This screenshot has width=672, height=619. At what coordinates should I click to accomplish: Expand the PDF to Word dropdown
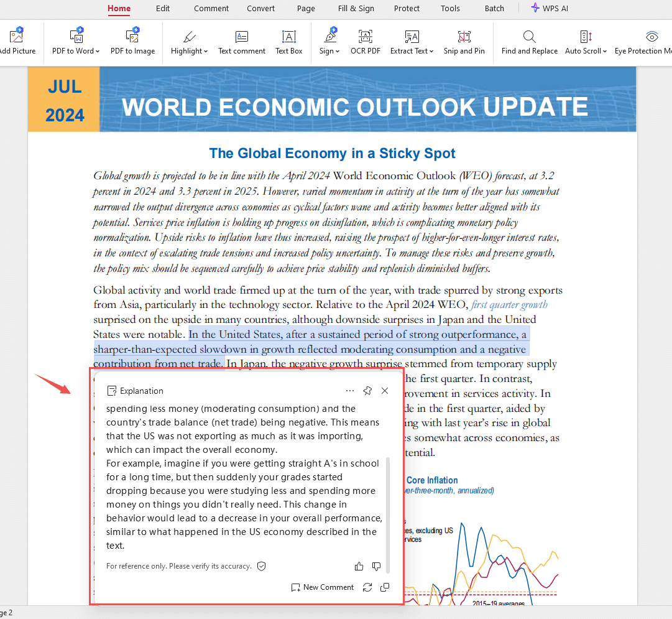pyautogui.click(x=98, y=52)
